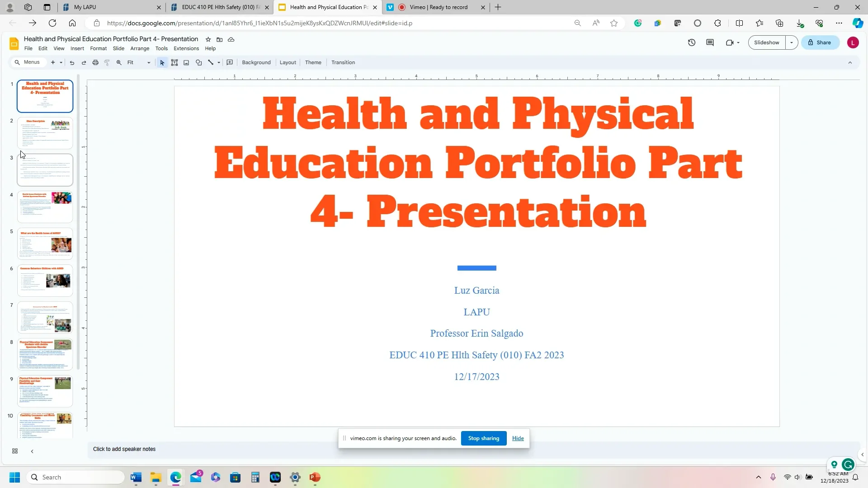
Task: Open the Insert image tool
Action: coord(186,62)
